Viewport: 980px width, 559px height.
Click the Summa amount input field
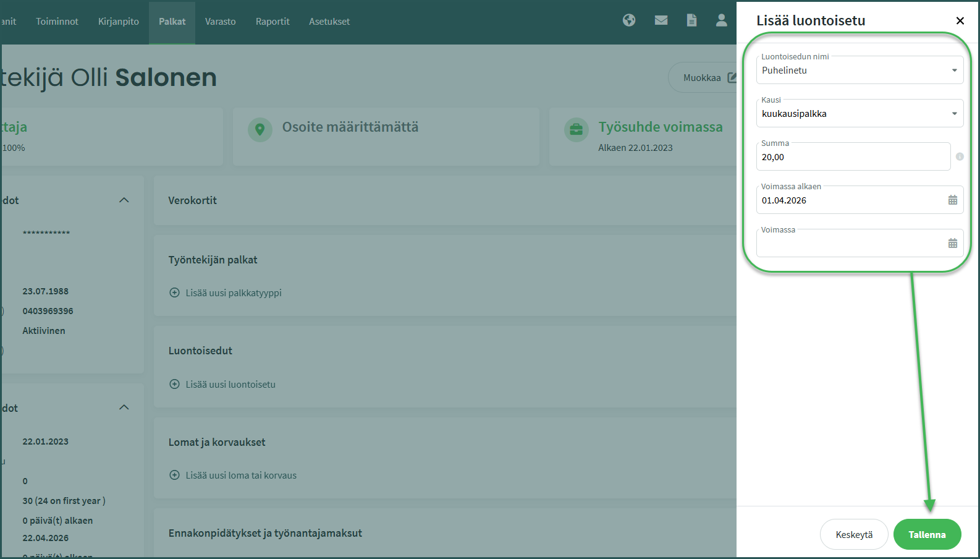click(853, 157)
